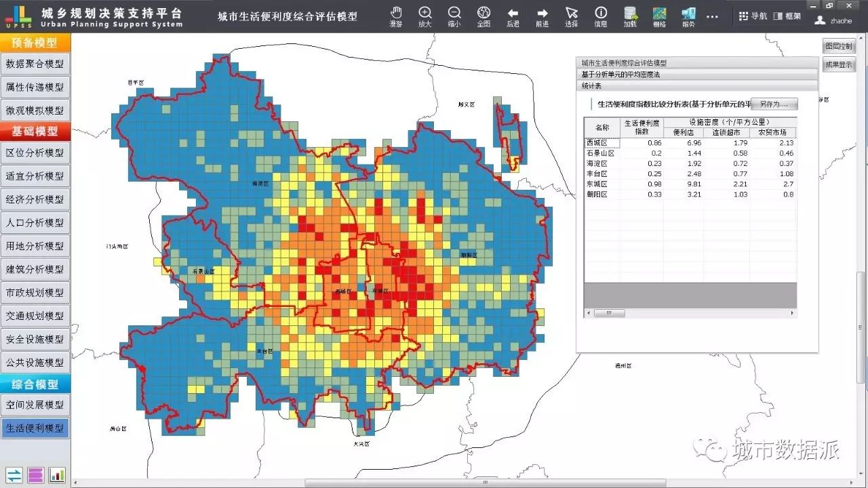Toggle the 框架 frame layout
This screenshot has width=868, height=488.
pos(787,16)
